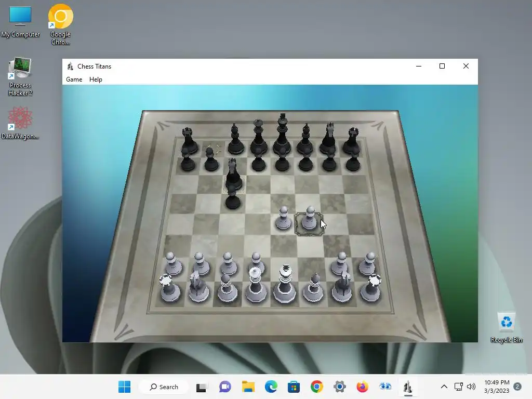Open Task View from the taskbar
Image resolution: width=532 pixels, height=399 pixels.
point(201,387)
